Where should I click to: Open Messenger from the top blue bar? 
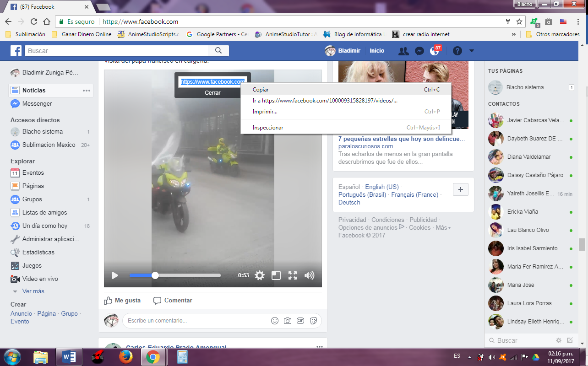point(419,51)
